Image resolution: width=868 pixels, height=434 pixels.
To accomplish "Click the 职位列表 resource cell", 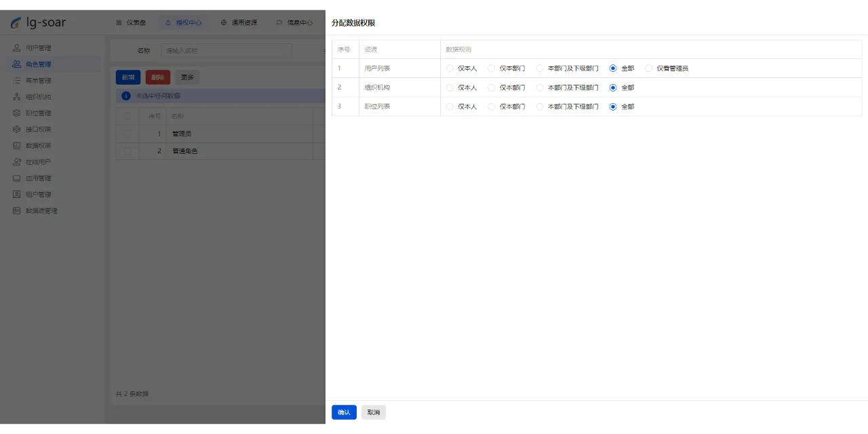I will 399,106.
